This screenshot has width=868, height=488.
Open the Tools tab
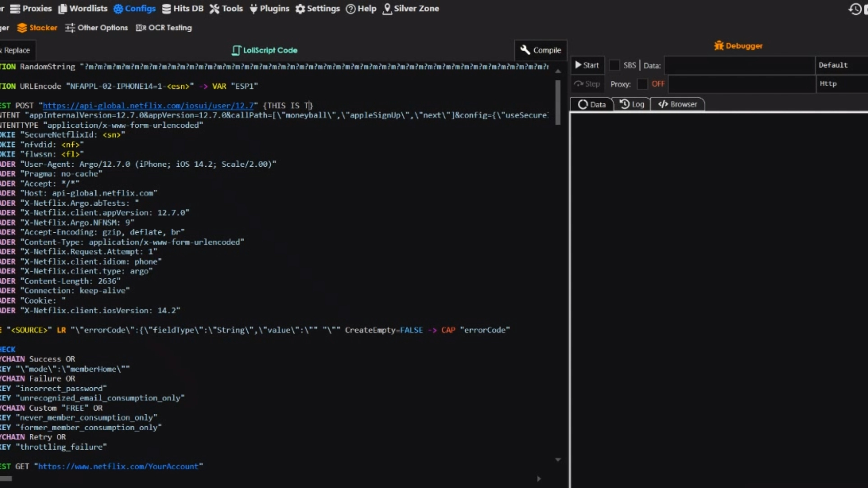click(x=226, y=9)
